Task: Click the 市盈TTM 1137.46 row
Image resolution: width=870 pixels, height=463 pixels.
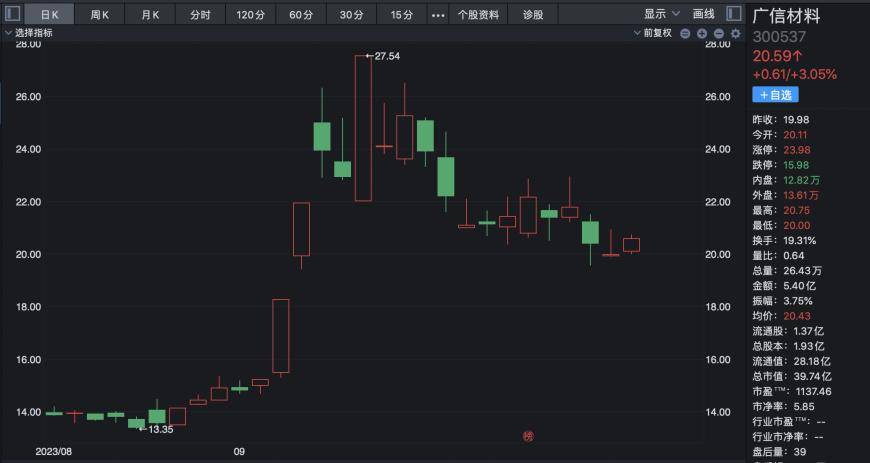Action: (x=792, y=391)
